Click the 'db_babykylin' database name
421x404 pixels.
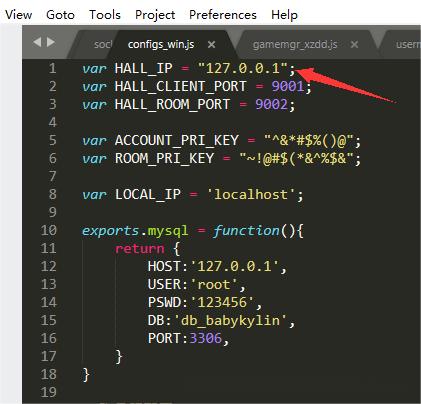click(x=230, y=321)
